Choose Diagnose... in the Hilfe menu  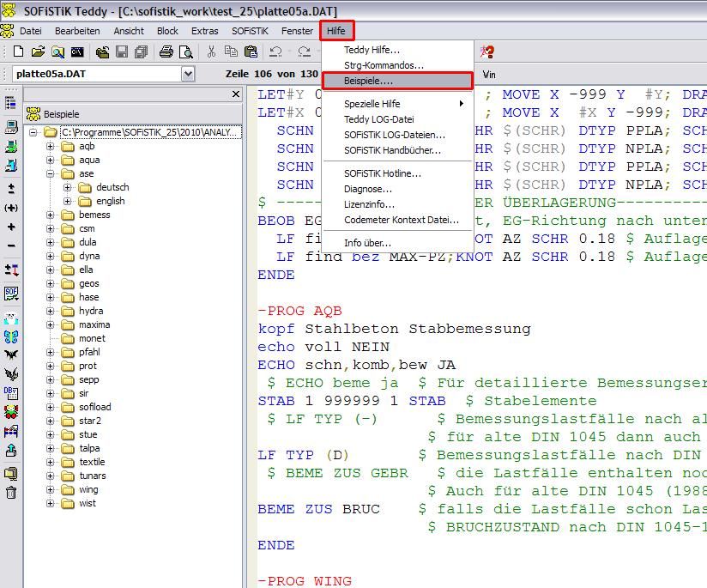click(398, 189)
